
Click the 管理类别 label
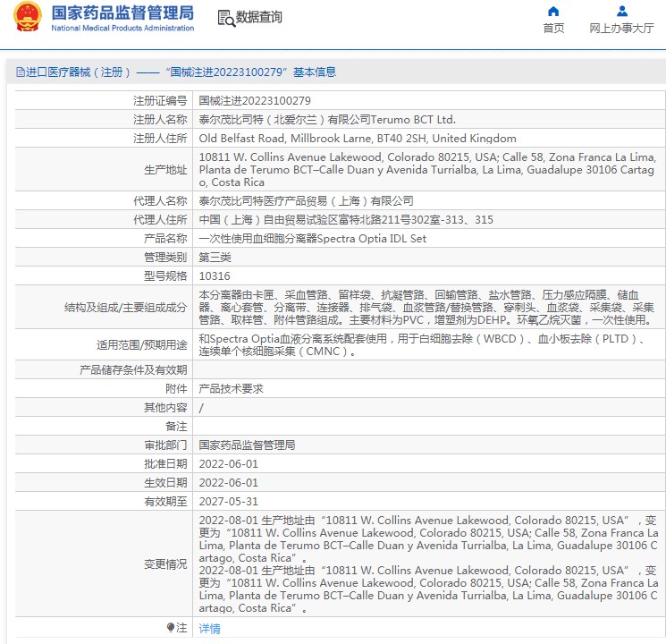[165, 258]
